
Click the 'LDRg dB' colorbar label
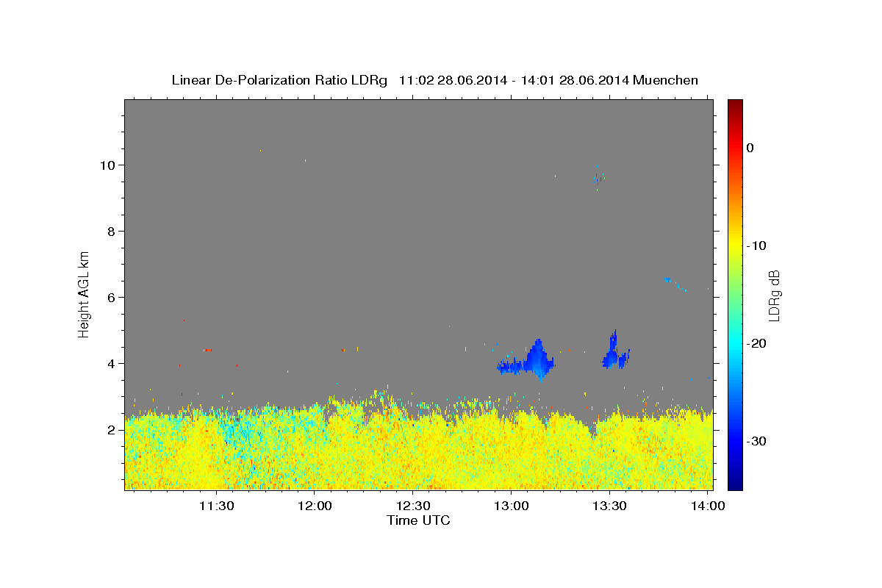[774, 295]
